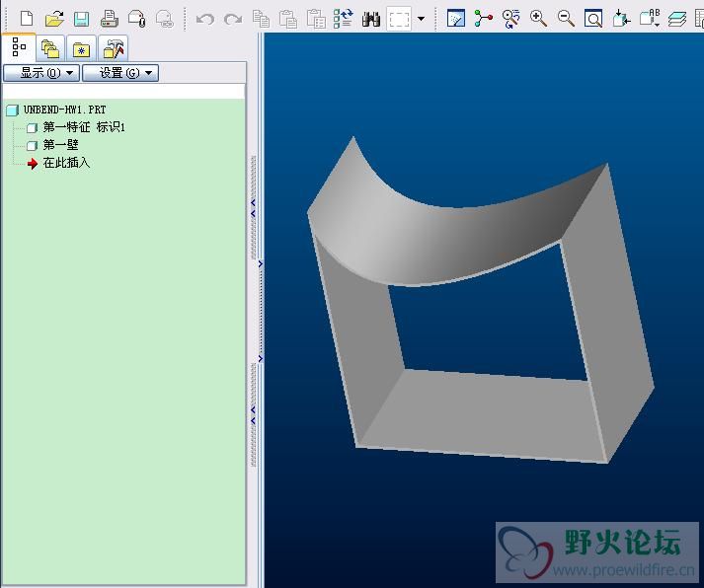Click the Paste clipboard icon
Image resolution: width=704 pixels, height=588 pixels.
click(x=288, y=19)
